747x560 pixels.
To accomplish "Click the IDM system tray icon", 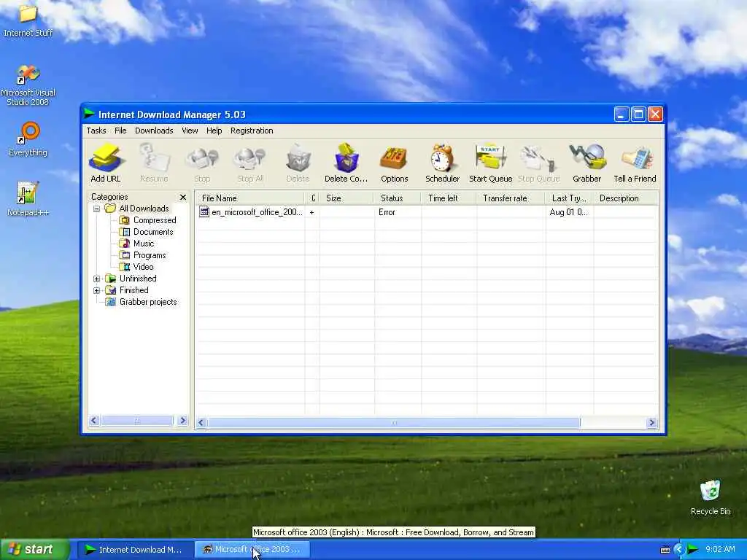I will [693, 550].
